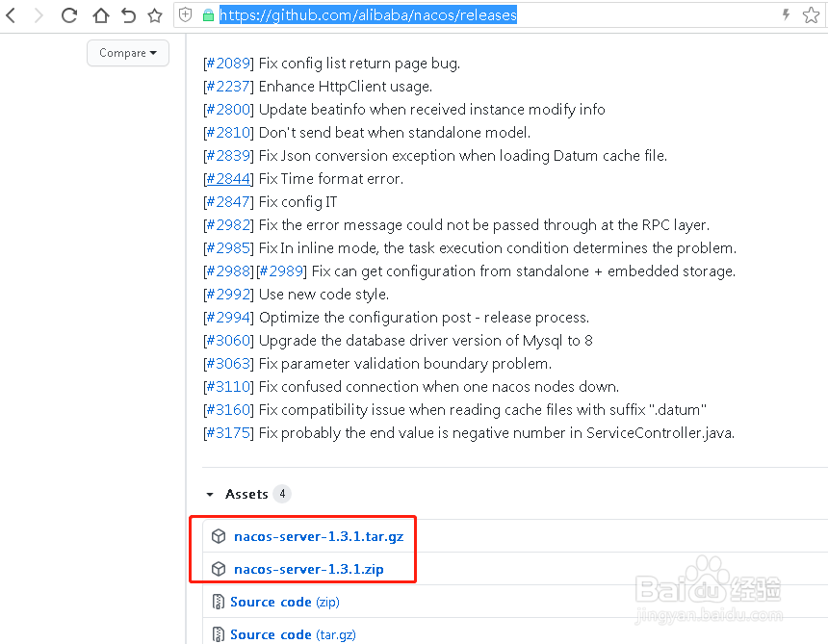Click package icon beside nacos-server-1.3.1.zip
Viewport: 828px width, 644px height.
219,569
